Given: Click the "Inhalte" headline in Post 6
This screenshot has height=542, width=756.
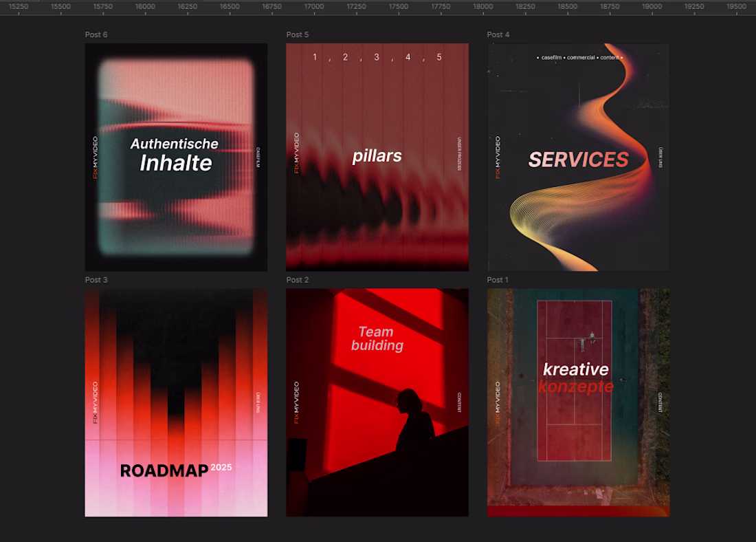Looking at the screenshot, I should click(176, 163).
